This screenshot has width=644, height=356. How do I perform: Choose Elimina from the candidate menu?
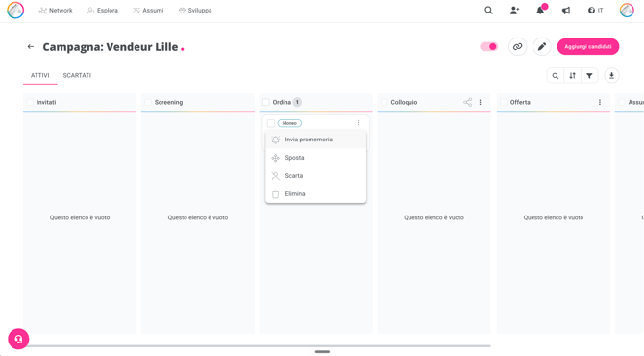[316, 194]
